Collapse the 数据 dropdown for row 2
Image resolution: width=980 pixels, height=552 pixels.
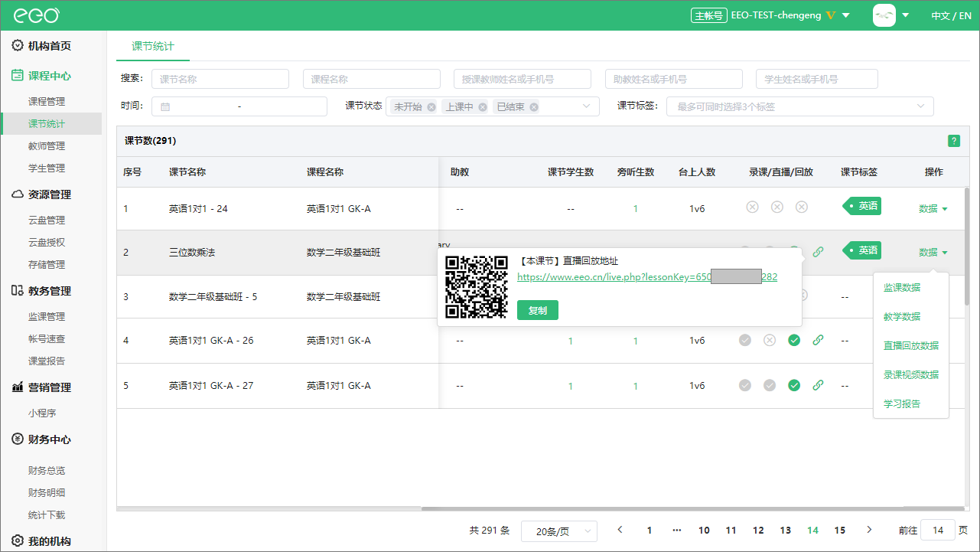[933, 252]
